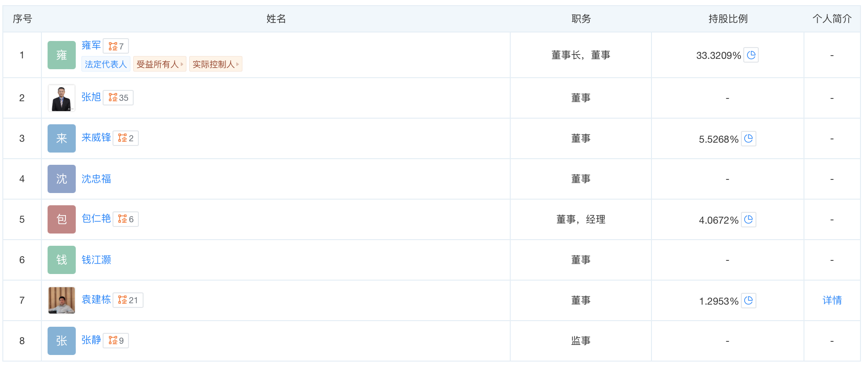
Task: Open 钱江灏's profile link
Action: point(96,260)
